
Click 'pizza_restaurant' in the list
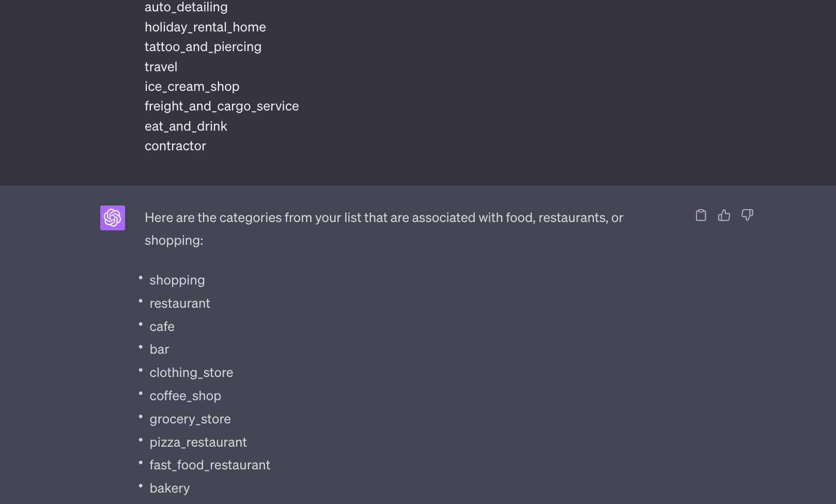[x=198, y=443]
